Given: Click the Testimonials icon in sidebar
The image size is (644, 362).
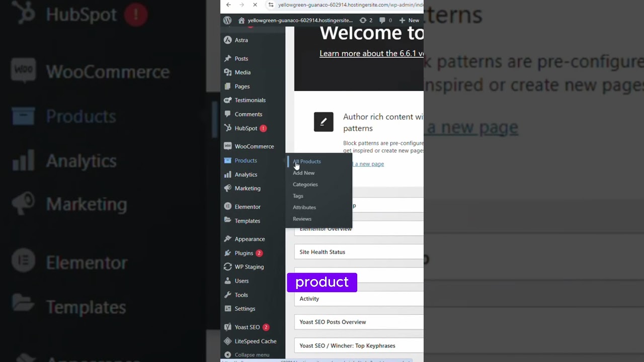Looking at the screenshot, I should click(x=228, y=100).
